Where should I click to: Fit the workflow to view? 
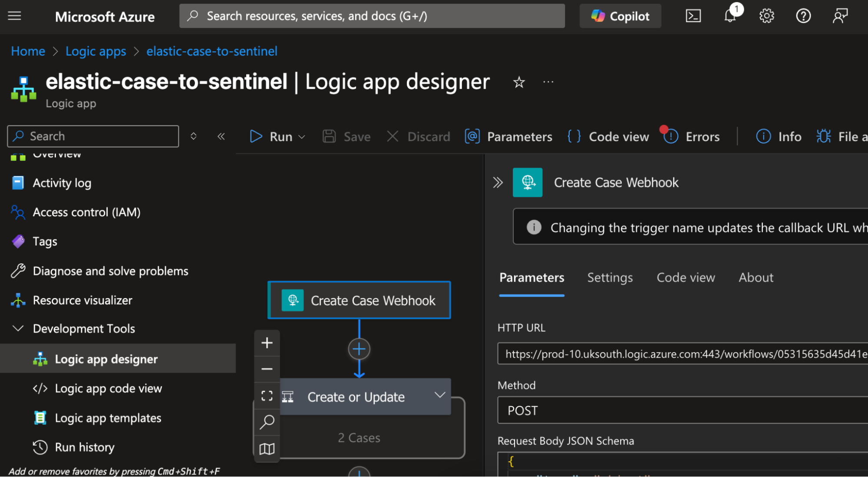pos(267,396)
